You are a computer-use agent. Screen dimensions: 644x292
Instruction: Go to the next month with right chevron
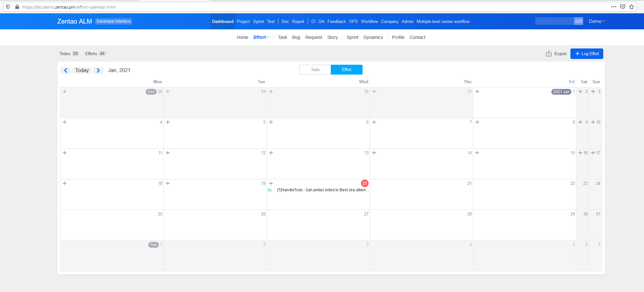click(x=98, y=70)
